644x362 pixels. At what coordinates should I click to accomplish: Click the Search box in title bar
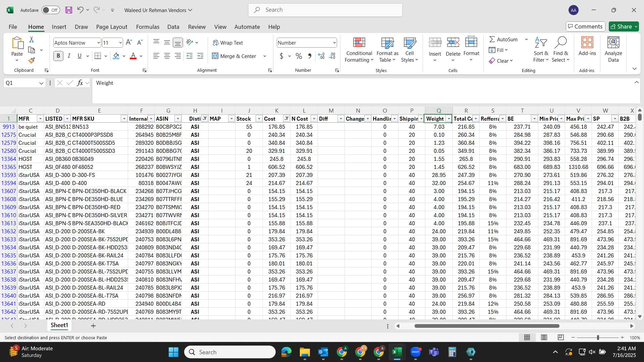tap(325, 10)
